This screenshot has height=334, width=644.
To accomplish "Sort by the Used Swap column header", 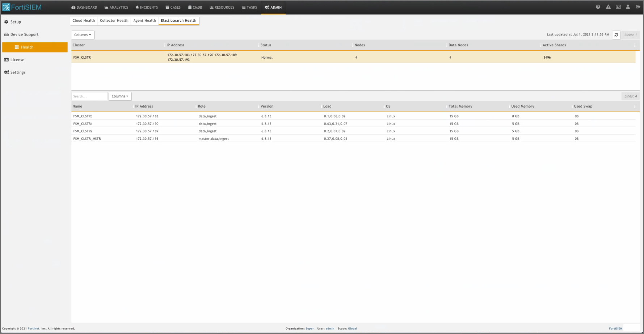I will [x=583, y=106].
